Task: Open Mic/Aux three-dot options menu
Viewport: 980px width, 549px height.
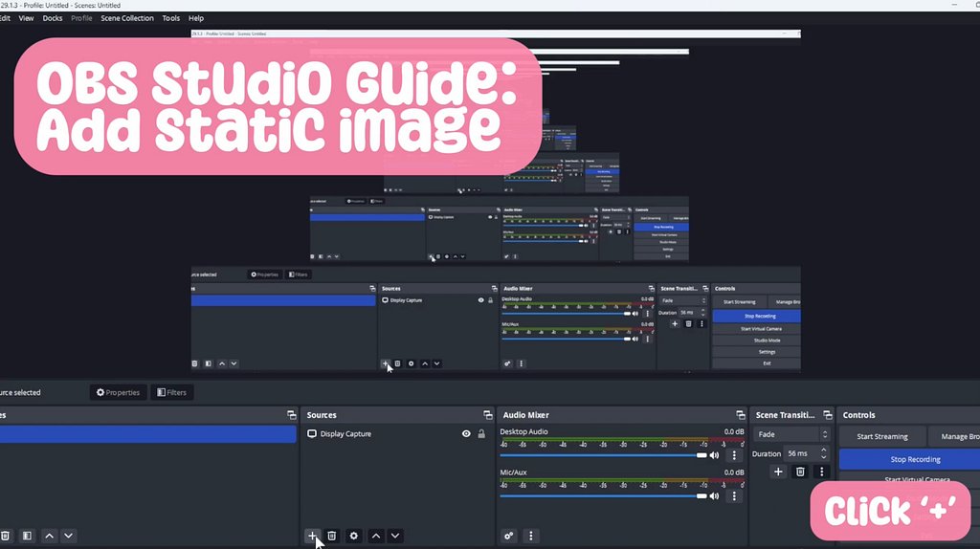Action: 734,495
